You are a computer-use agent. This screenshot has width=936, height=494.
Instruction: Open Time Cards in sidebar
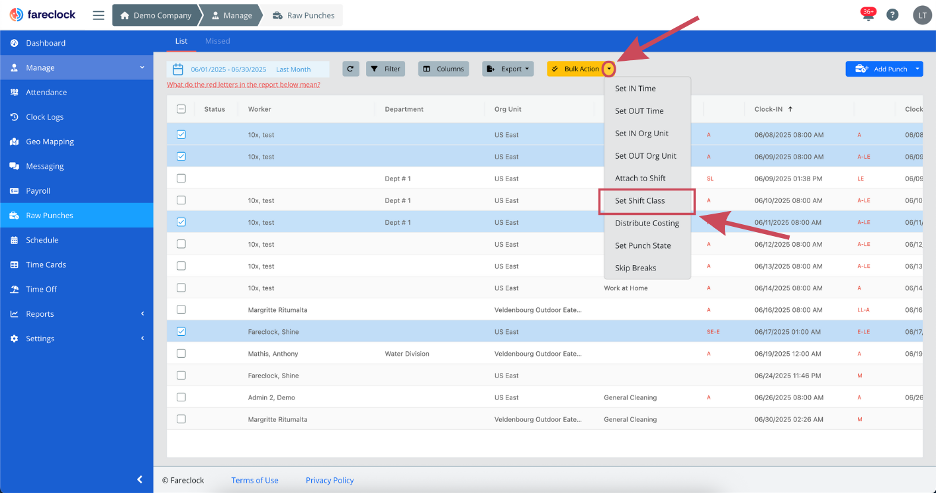[76, 264]
